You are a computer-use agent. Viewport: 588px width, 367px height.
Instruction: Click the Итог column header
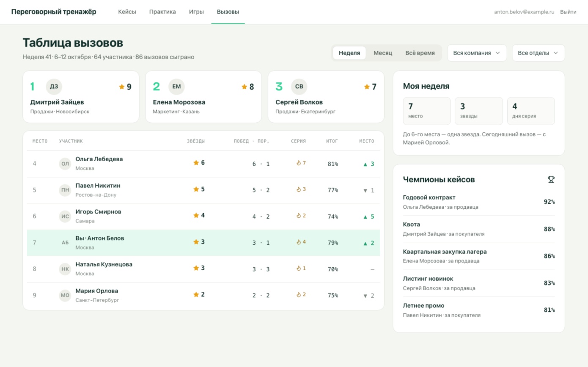[x=332, y=141]
